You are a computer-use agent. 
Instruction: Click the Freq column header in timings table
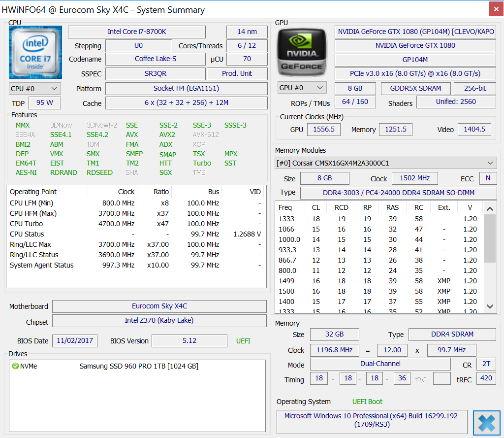[x=290, y=207]
